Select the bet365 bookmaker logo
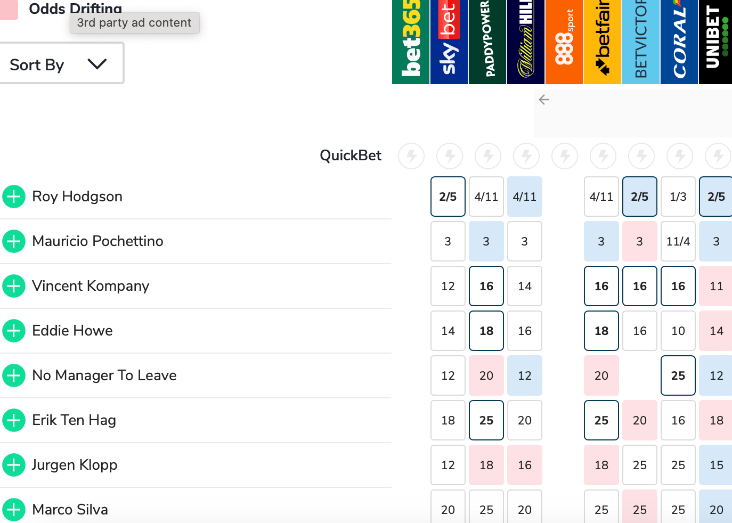This screenshot has width=732, height=523. 411,42
